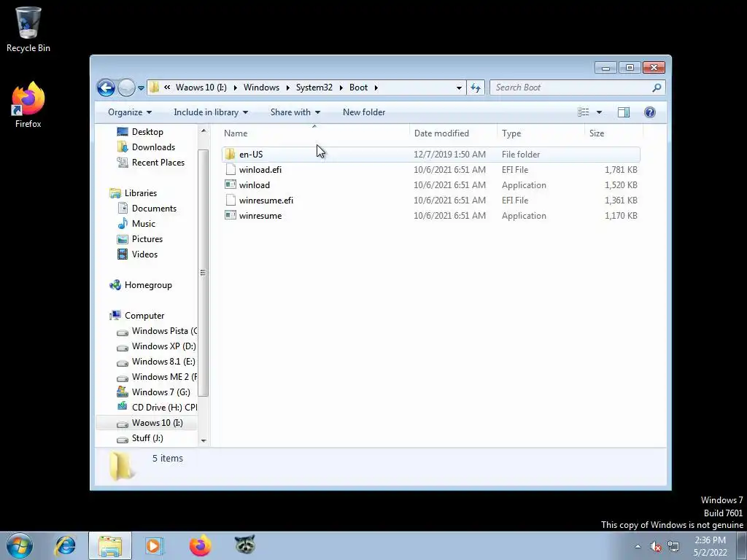Viewport: 747px width, 560px height.
Task: Click the navigation pane scroll up arrow
Action: (204, 131)
